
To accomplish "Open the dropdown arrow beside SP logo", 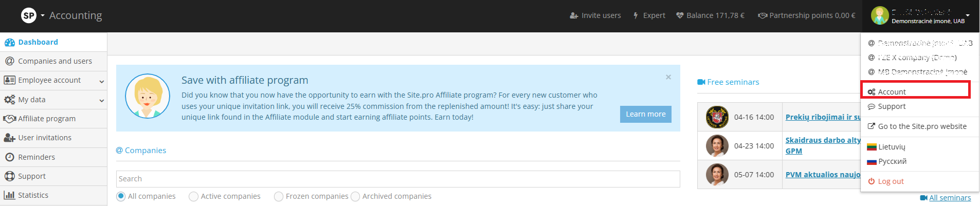I will pos(43,15).
